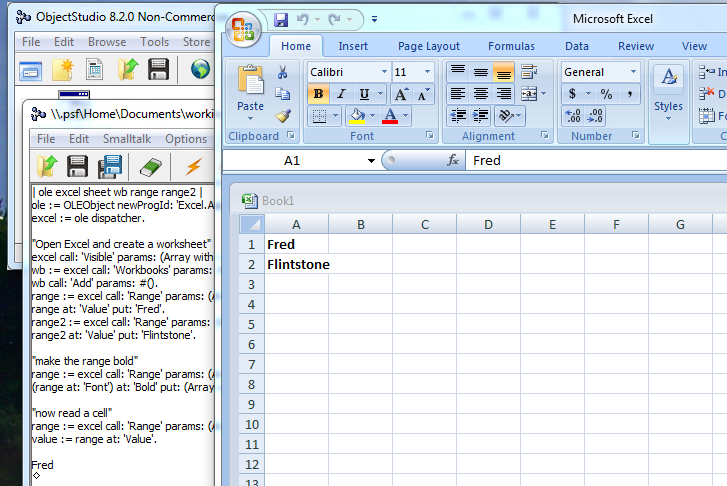
Task: Open fill color palette arrow
Action: click(373, 115)
